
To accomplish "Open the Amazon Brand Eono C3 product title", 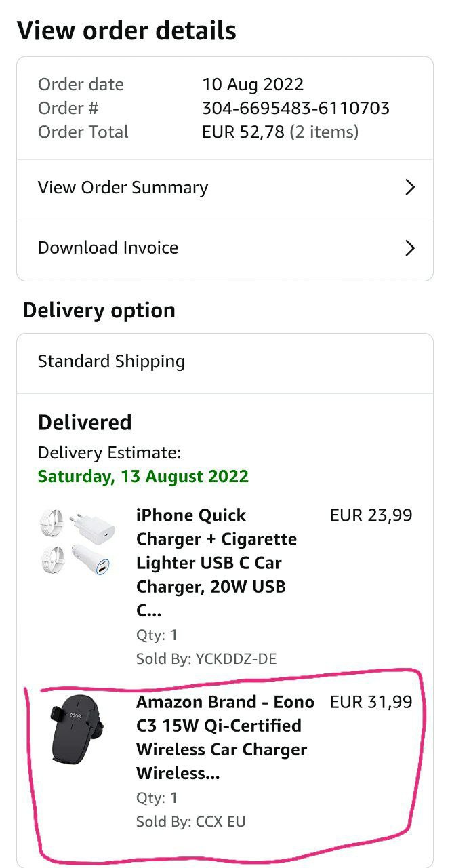I will click(225, 737).
